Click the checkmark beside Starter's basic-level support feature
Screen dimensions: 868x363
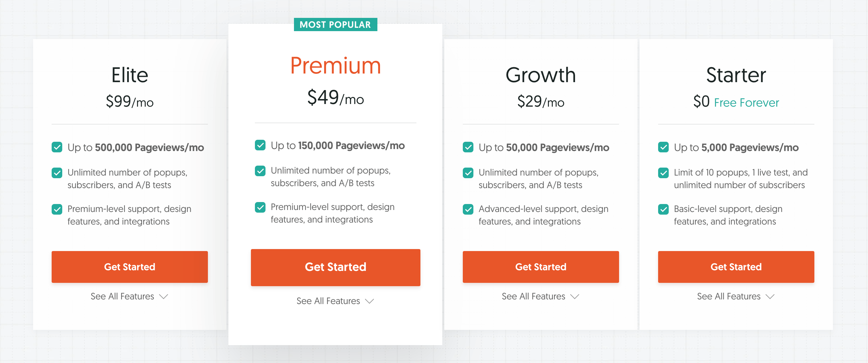663,209
